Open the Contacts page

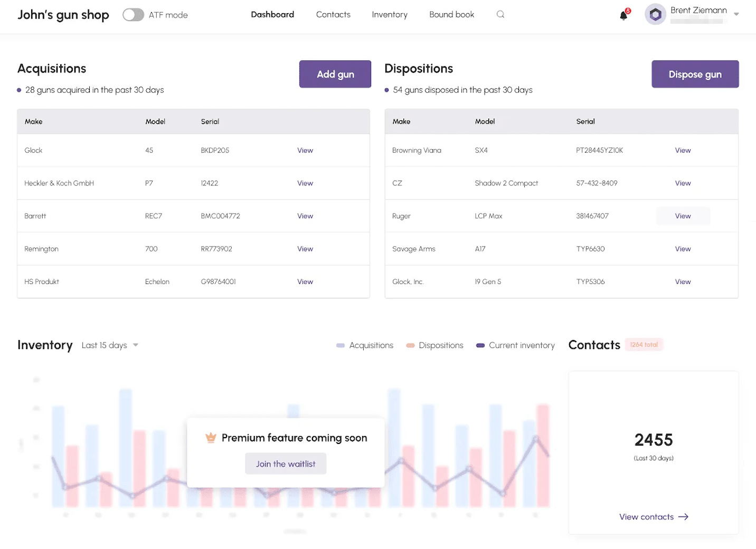click(x=333, y=14)
